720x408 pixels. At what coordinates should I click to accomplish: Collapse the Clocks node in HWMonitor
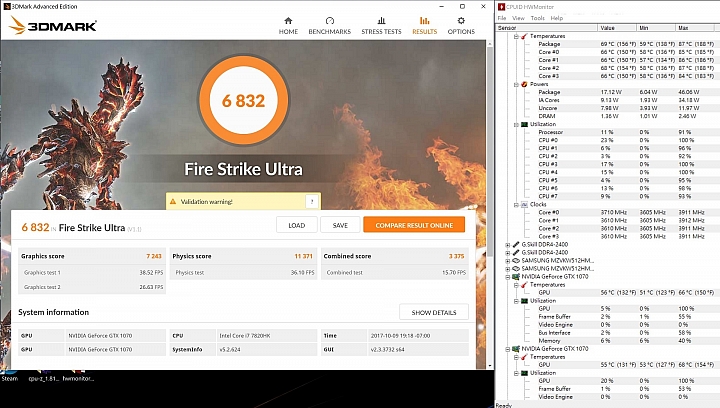tap(516, 205)
